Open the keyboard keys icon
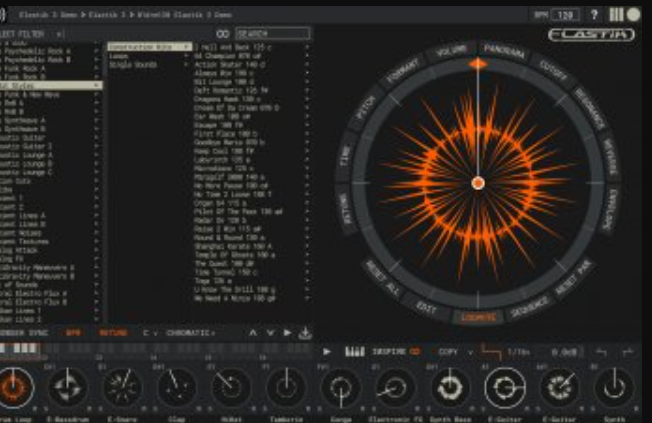Screen dimensions: 652x423 click(x=355, y=352)
